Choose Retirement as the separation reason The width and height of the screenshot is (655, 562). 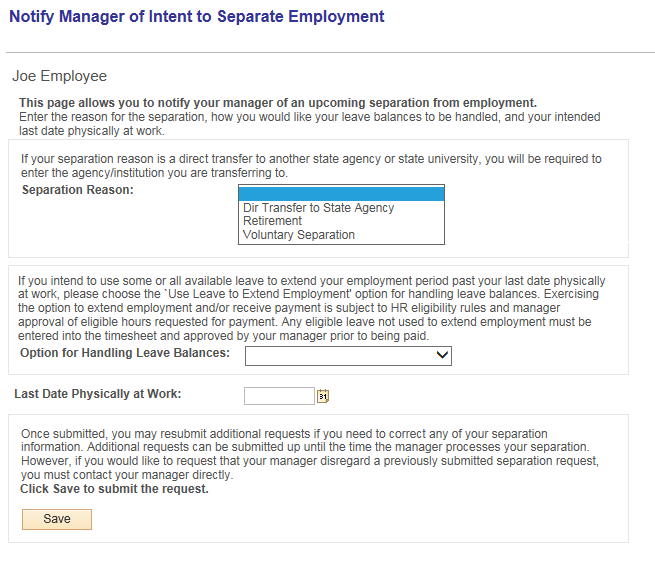click(272, 221)
